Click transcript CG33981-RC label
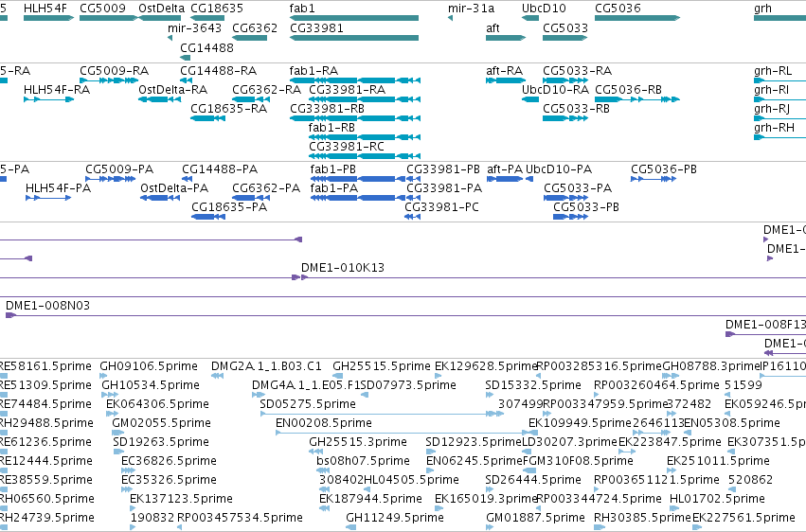 coord(347,147)
